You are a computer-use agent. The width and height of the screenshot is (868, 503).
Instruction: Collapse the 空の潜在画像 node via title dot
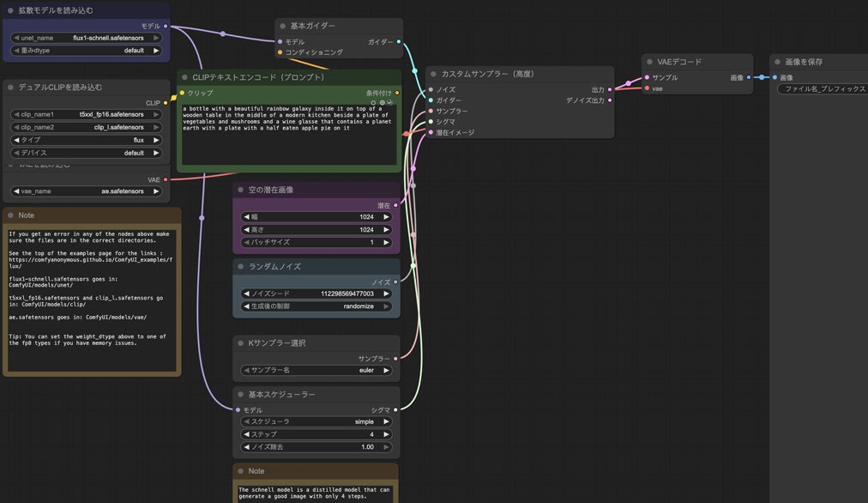coord(241,190)
